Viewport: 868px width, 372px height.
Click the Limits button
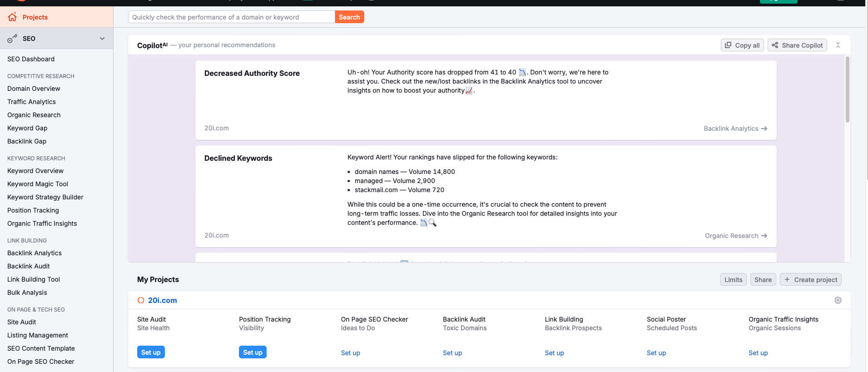(733, 279)
